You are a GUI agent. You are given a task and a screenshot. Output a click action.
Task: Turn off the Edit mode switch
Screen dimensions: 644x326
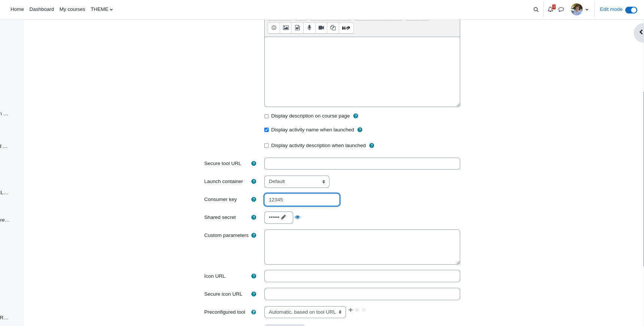[x=631, y=10]
